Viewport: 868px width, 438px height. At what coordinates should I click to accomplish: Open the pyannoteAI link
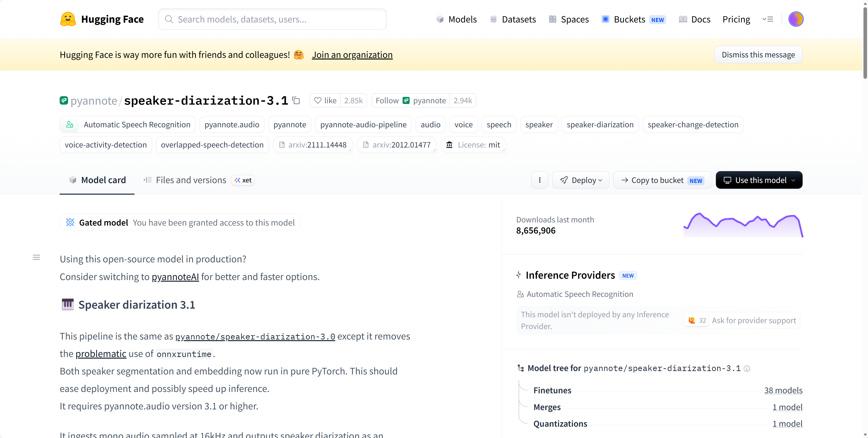[175, 277]
